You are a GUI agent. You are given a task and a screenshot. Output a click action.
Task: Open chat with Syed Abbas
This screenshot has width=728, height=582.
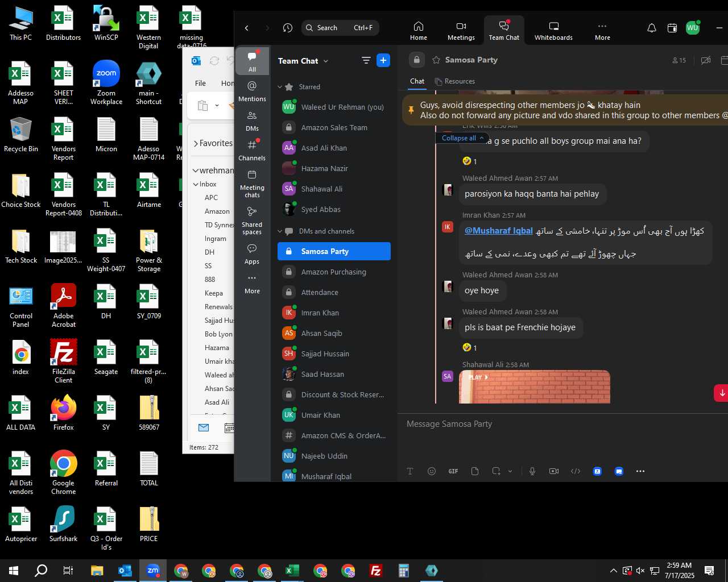pyautogui.click(x=334, y=209)
